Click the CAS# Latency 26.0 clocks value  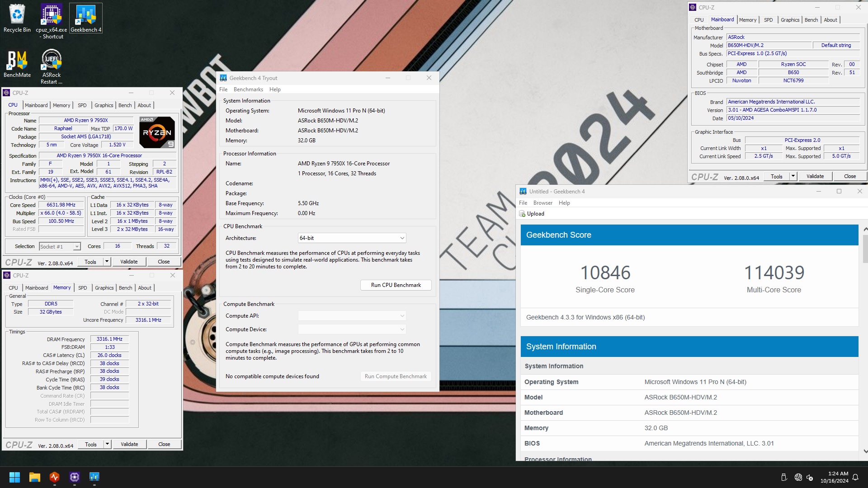point(109,355)
